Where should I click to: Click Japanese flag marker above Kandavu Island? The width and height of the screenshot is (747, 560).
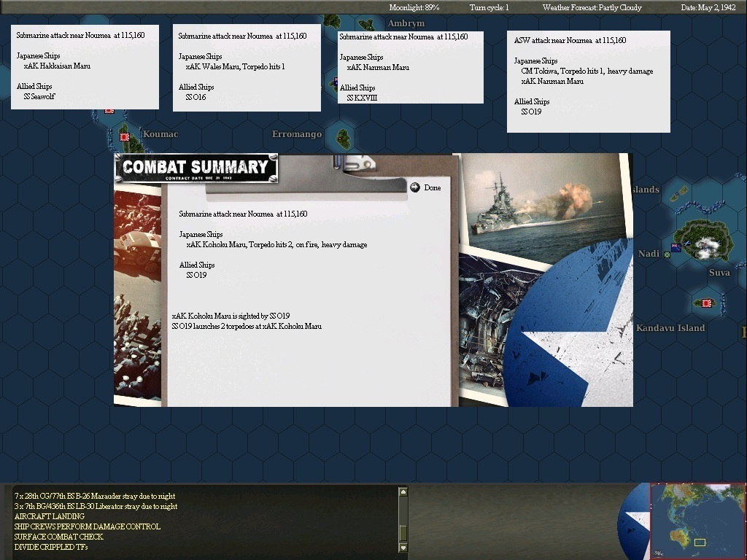[706, 303]
